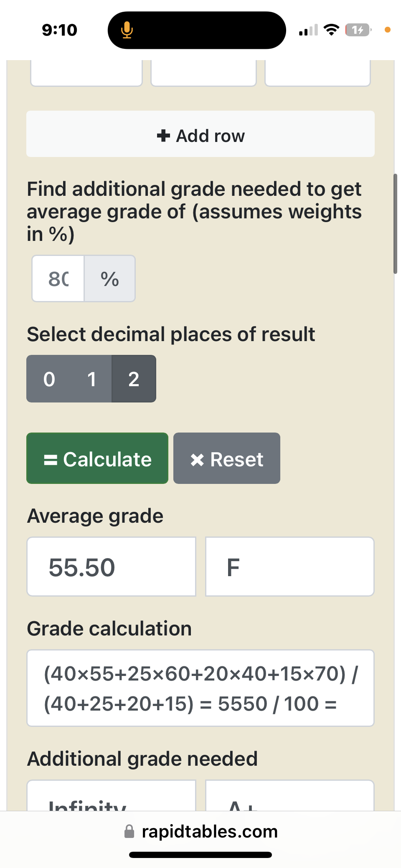Tap the X icon on the Reset button

pos(197,460)
